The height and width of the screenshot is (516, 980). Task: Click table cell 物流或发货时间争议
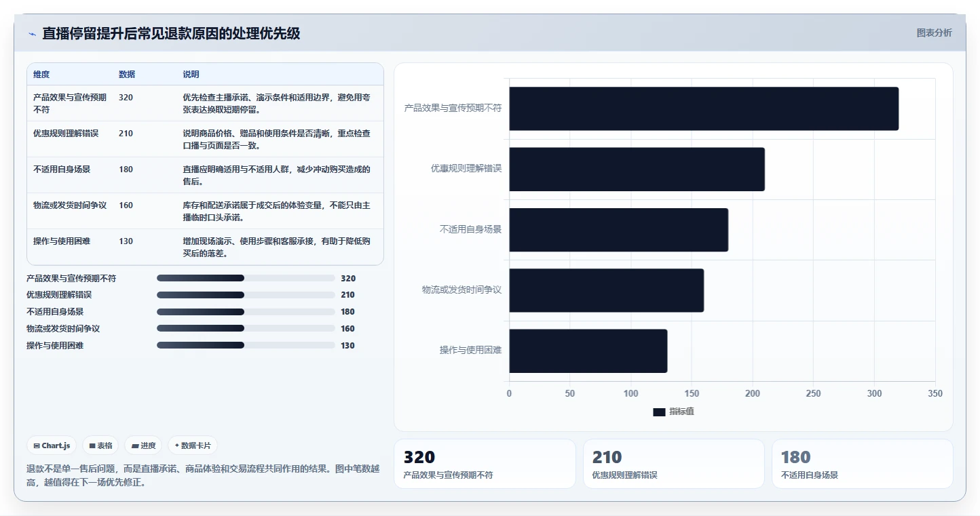[70, 205]
